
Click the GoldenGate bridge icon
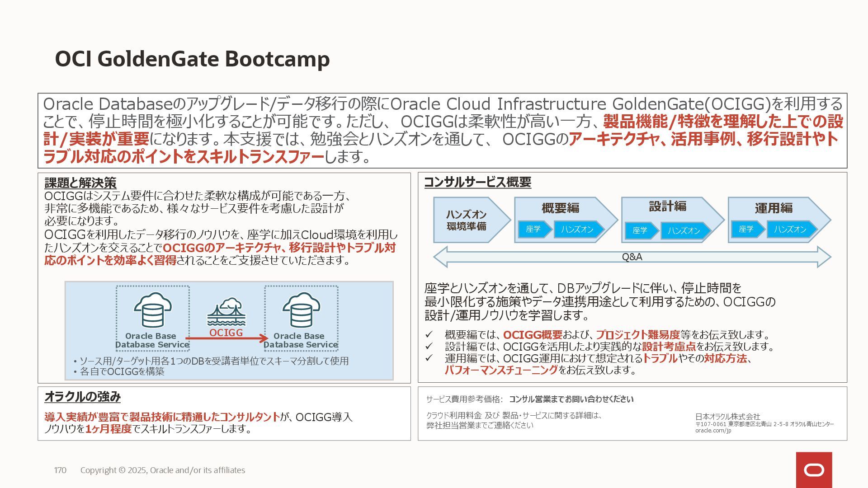pyautogui.click(x=226, y=312)
